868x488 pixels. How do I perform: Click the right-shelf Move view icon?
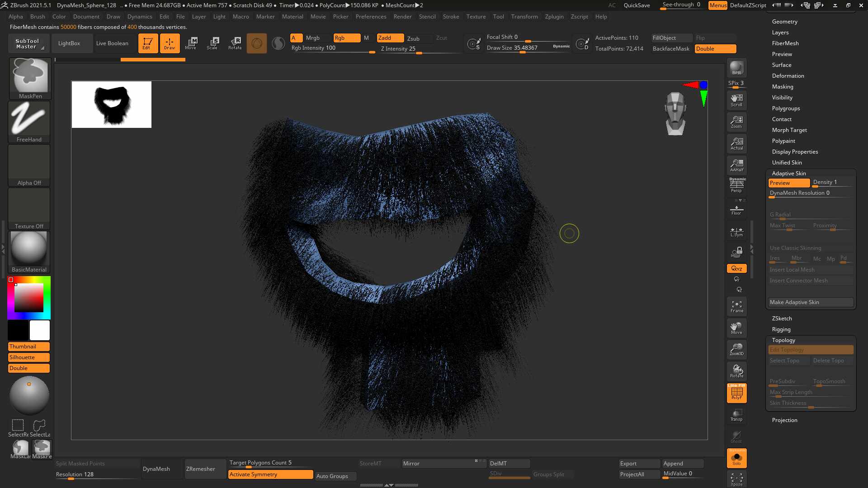tap(736, 328)
